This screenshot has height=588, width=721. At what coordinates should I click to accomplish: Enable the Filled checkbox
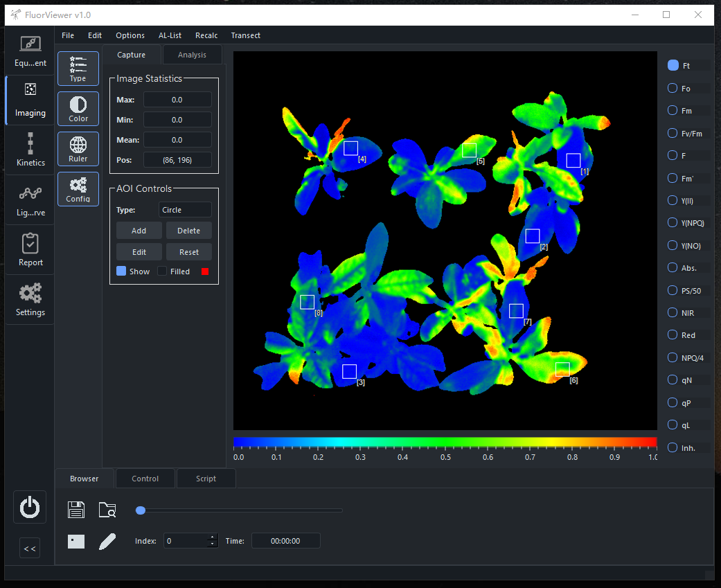coord(162,271)
